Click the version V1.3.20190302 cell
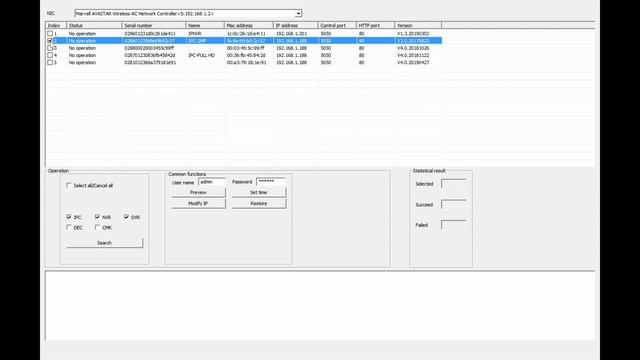Viewport: 640px width, 360px height. [x=413, y=33]
